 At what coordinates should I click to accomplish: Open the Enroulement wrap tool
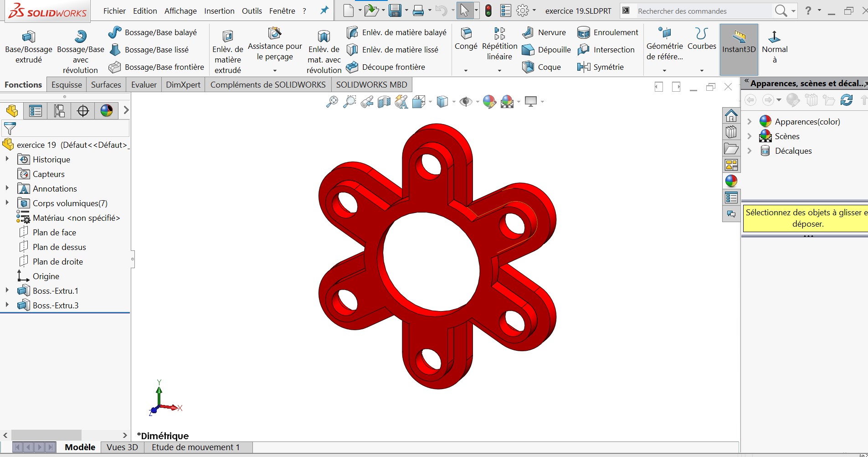[x=608, y=32]
